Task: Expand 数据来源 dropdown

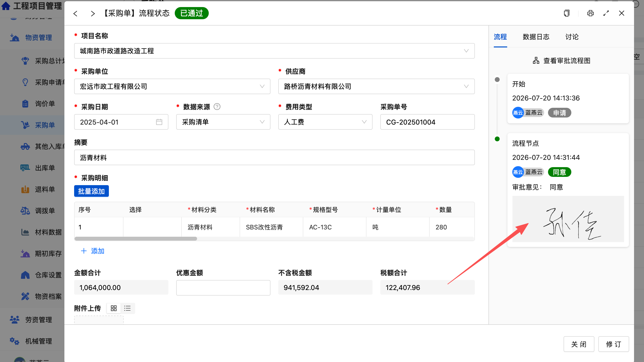Action: pyautogui.click(x=223, y=122)
